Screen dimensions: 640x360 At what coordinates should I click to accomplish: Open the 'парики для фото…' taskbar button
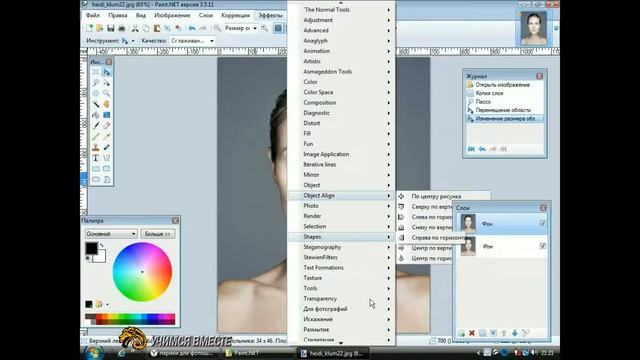coord(182,353)
